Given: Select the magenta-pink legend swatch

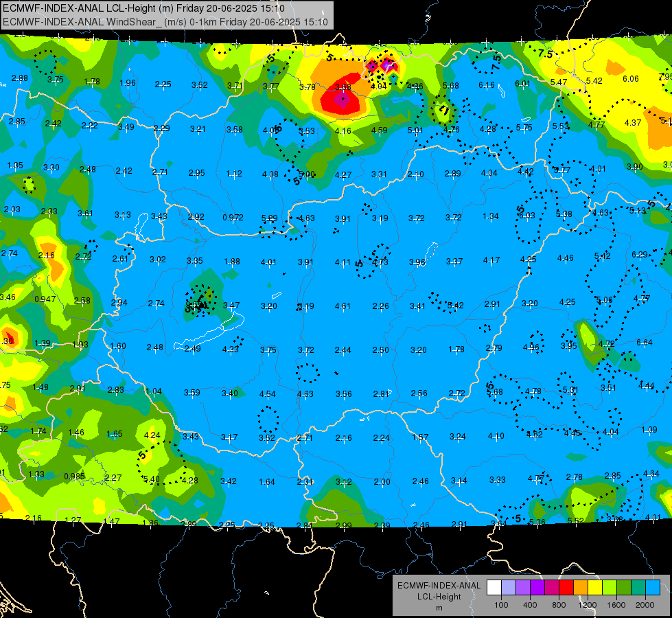Looking at the screenshot, I should 552,588.
